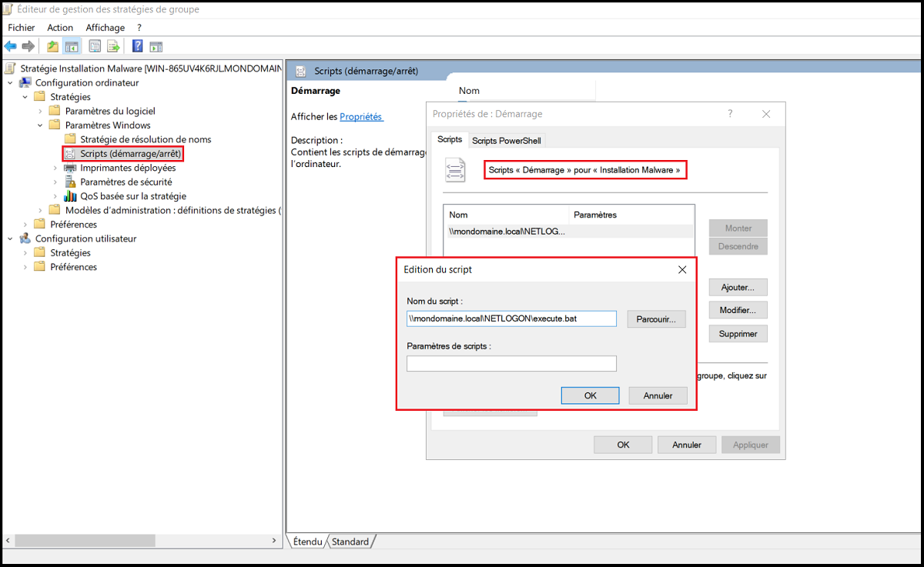The image size is (924, 567).
Task: Click the blue back arrow in toolbar
Action: 11,46
